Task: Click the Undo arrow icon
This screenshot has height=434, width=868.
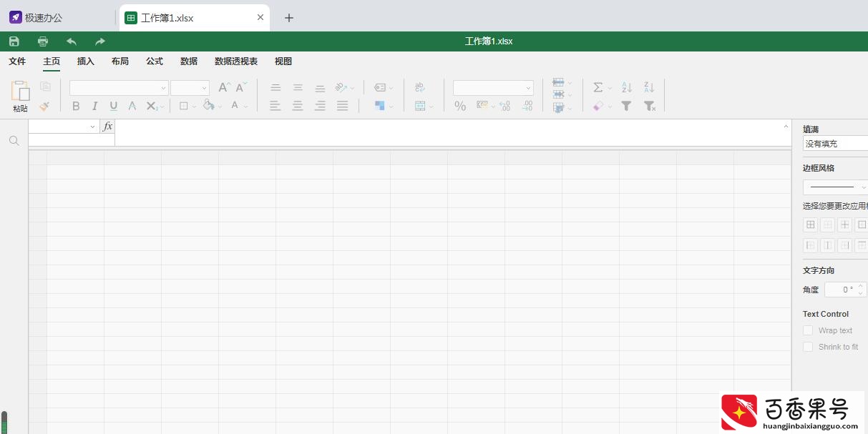Action: tap(72, 41)
